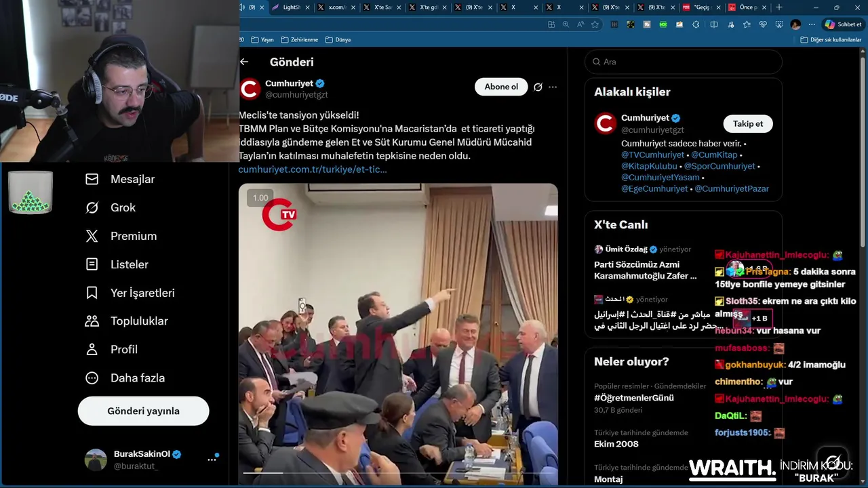
Task: Expand the Daha fazla menu
Action: (x=125, y=378)
